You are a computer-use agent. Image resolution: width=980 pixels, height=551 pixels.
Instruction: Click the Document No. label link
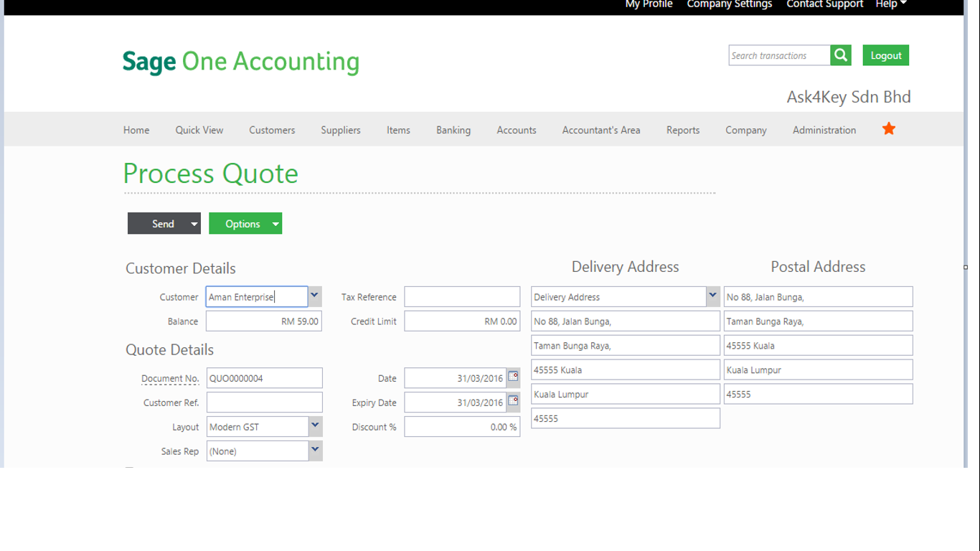[170, 378]
